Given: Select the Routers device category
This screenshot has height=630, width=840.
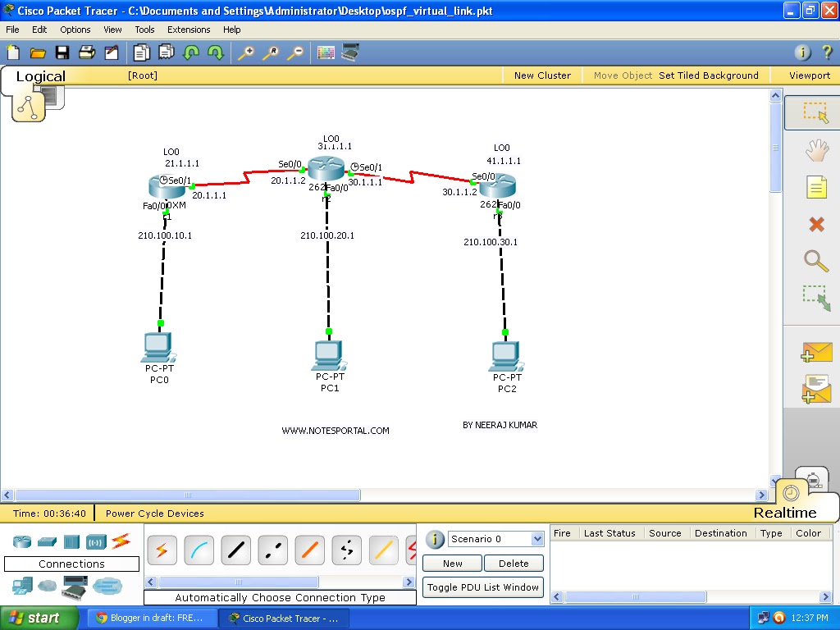Looking at the screenshot, I should click(22, 541).
